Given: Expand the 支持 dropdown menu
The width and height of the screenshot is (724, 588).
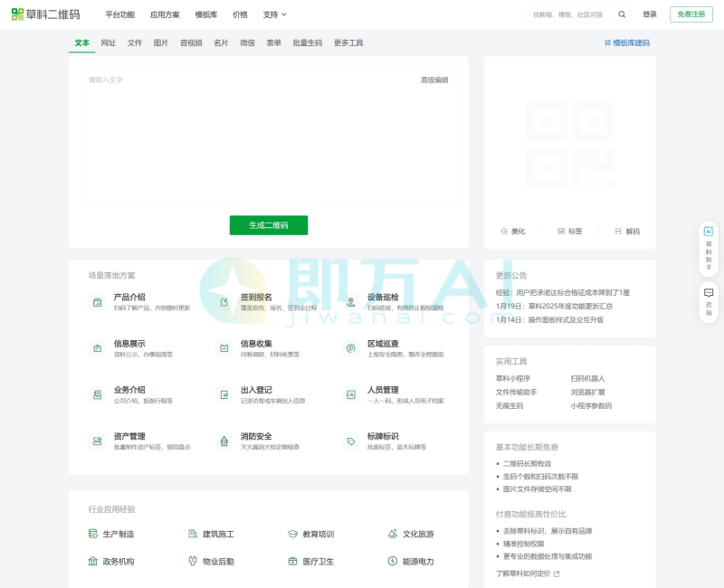Looking at the screenshot, I should 274,14.
